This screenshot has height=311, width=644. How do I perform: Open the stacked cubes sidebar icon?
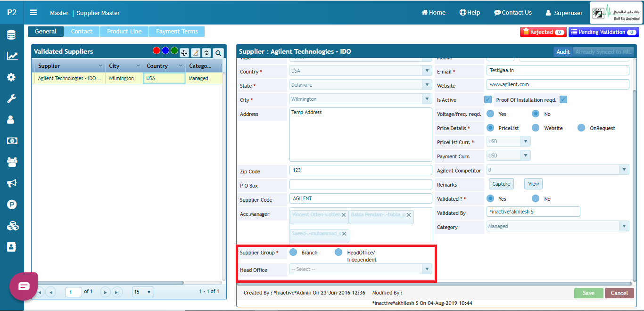tap(12, 226)
